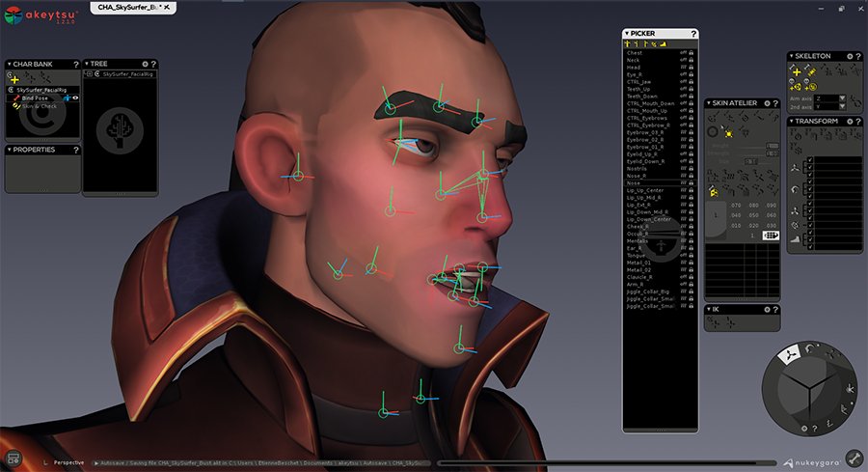Toggle bottom checkbox in Transform panel
Viewport: 868px width, 472px height.
coord(810,247)
